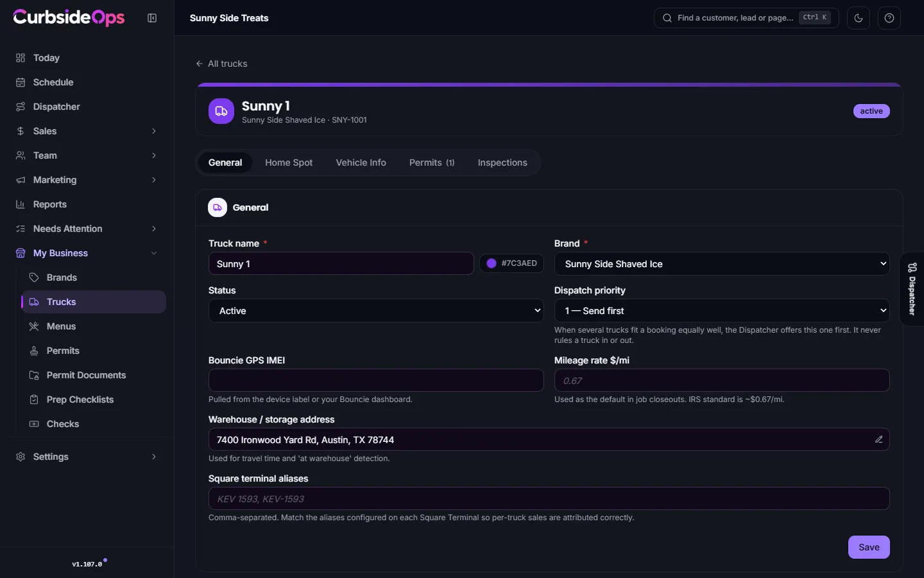Open Schedule page in sidebar
This screenshot has height=578, width=924.
click(x=87, y=82)
